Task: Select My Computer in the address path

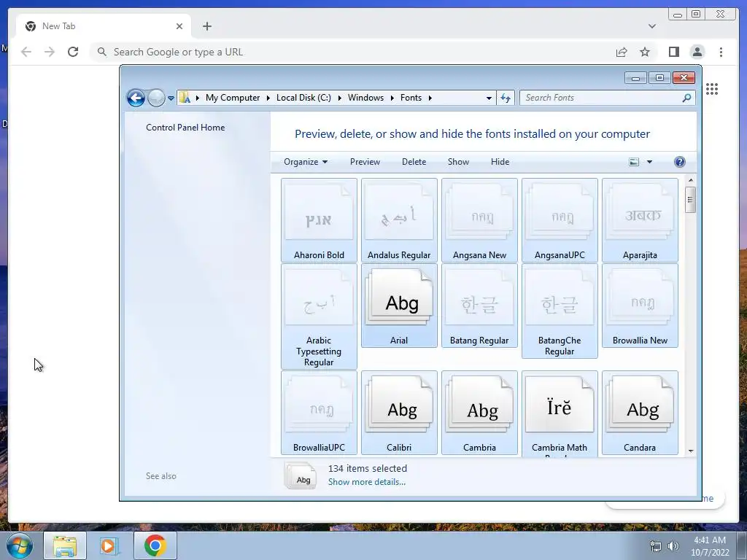Action: click(233, 98)
